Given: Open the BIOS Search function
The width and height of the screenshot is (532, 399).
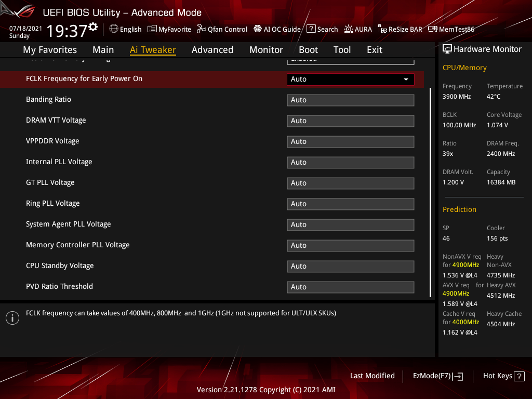Looking at the screenshot, I should (322, 29).
